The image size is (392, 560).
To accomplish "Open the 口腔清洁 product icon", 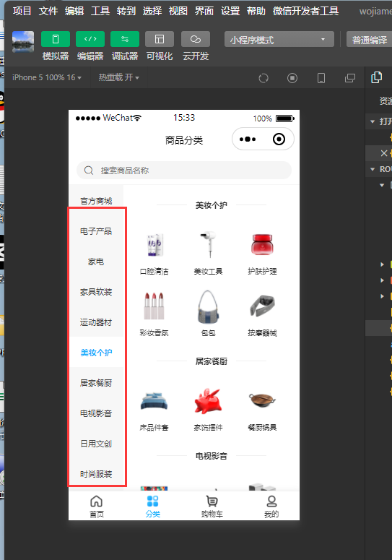I will 154,245.
